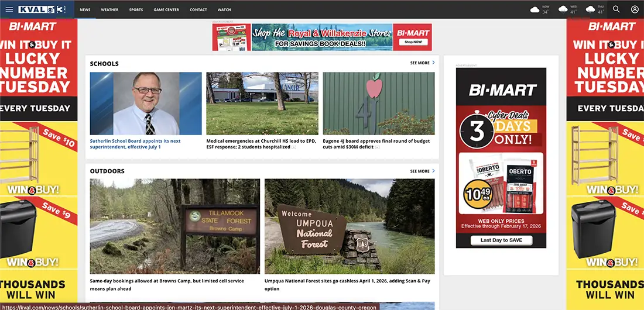Select the Weather menu item
The width and height of the screenshot is (644, 310).
pos(109,9)
